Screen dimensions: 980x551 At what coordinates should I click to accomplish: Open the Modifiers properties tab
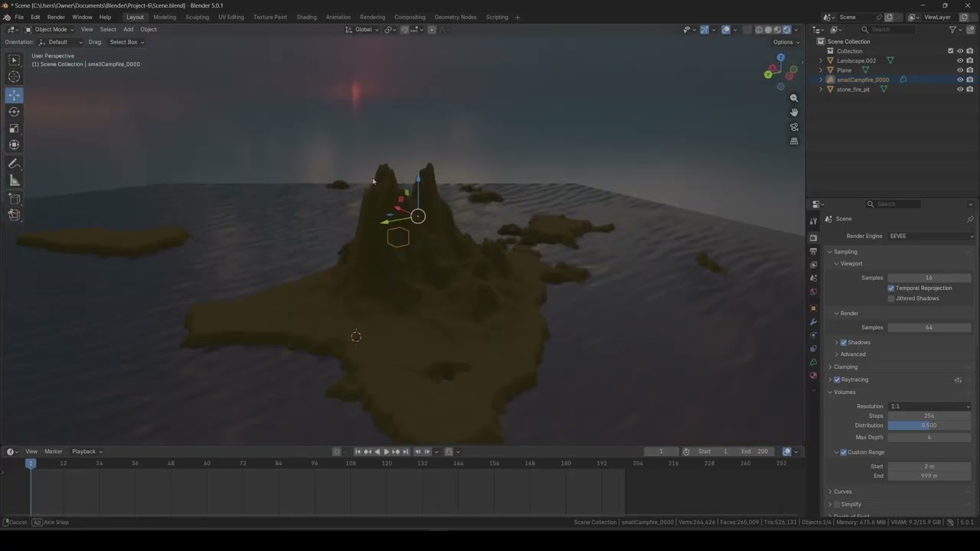pyautogui.click(x=813, y=322)
